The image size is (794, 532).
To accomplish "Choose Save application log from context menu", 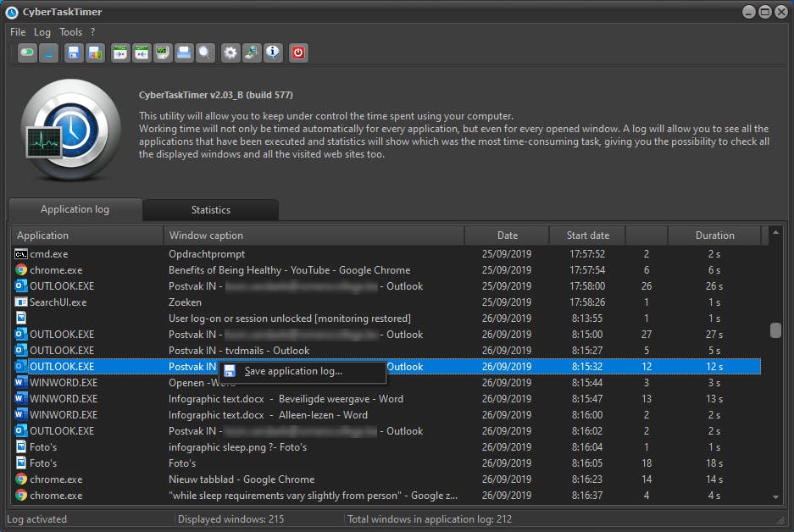I will point(293,371).
